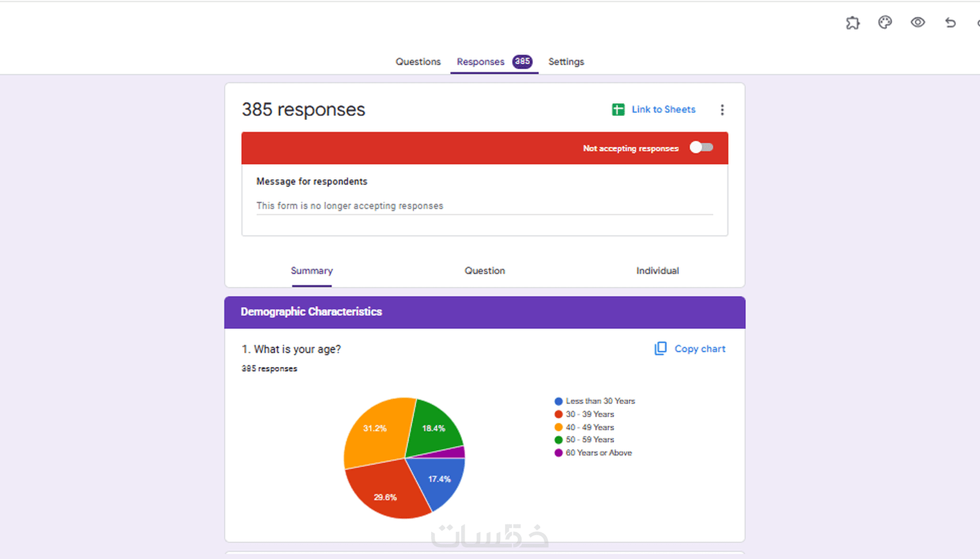Switch to the Question view tab
The image size is (980, 559).
tap(485, 271)
